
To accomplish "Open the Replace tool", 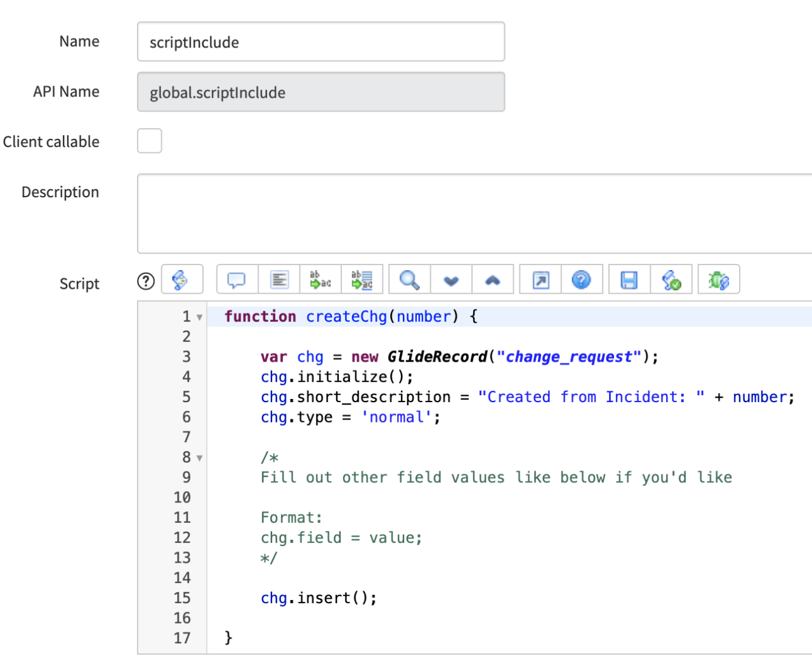I will pos(320,279).
